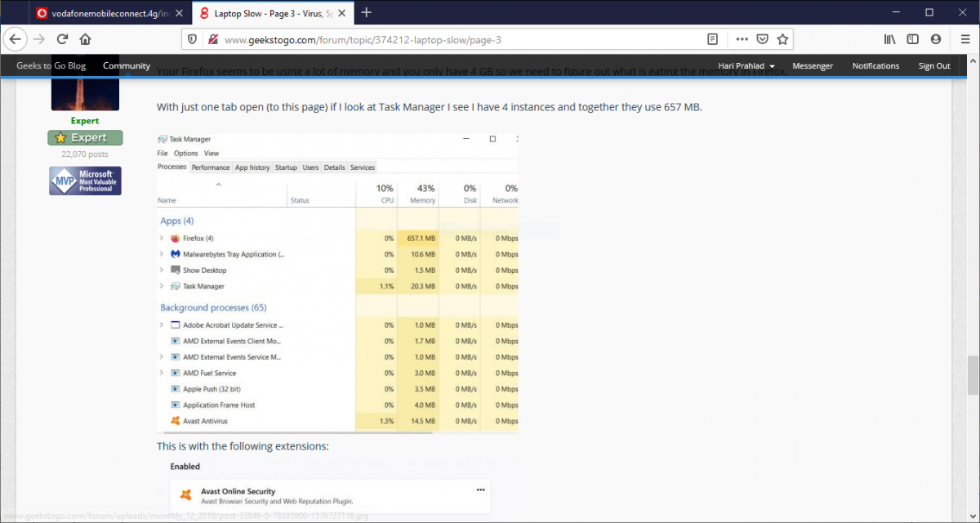Open the Geeks to Go Blog link
980x523 pixels.
click(51, 66)
